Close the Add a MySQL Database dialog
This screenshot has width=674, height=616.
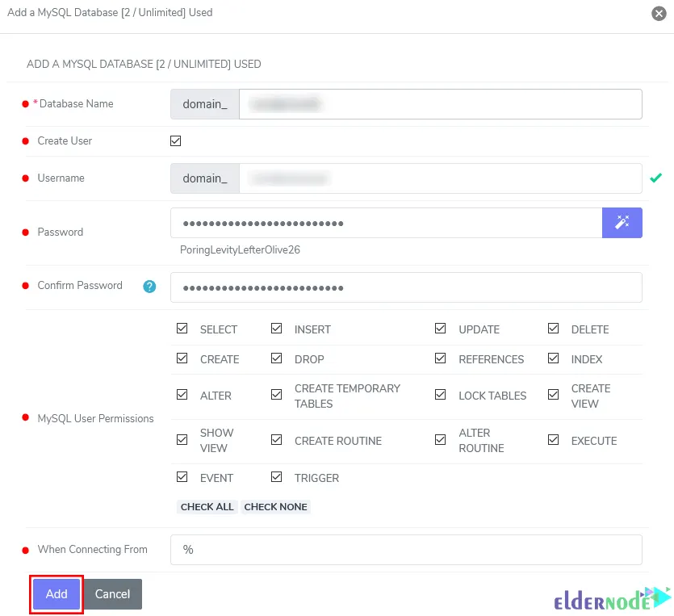[659, 12]
